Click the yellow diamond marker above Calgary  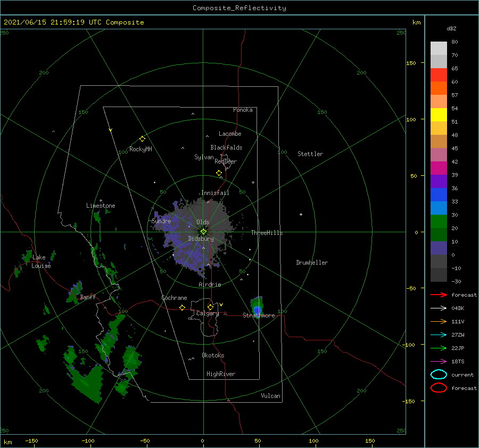coord(210,307)
